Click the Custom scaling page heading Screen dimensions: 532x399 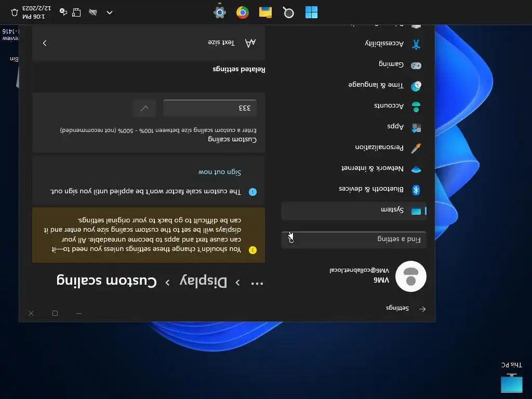[107, 281]
